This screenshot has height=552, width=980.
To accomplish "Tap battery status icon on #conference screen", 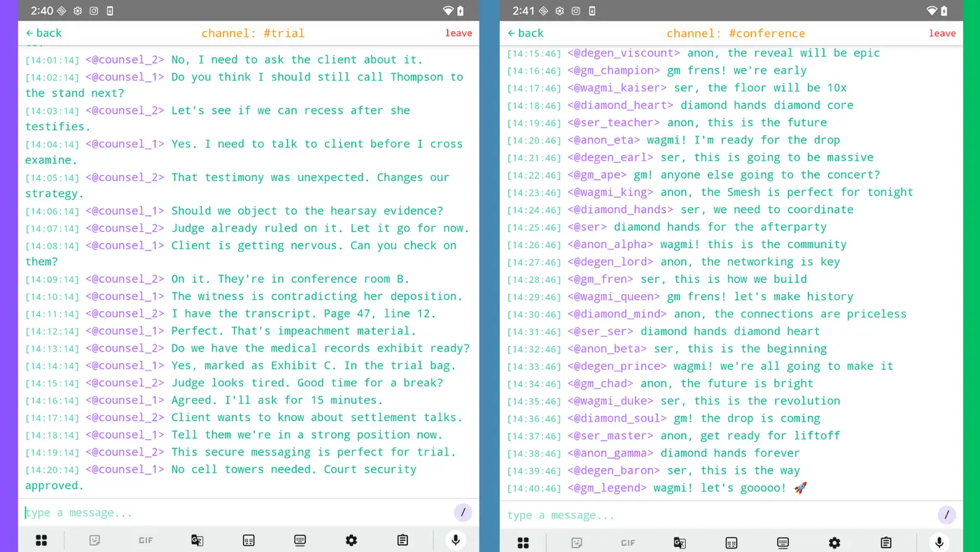I will click(x=944, y=11).
